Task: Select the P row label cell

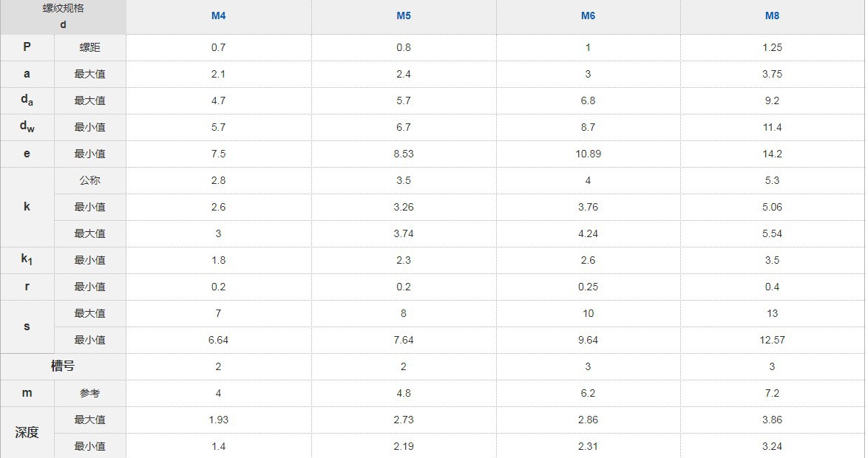Action: coord(27,47)
